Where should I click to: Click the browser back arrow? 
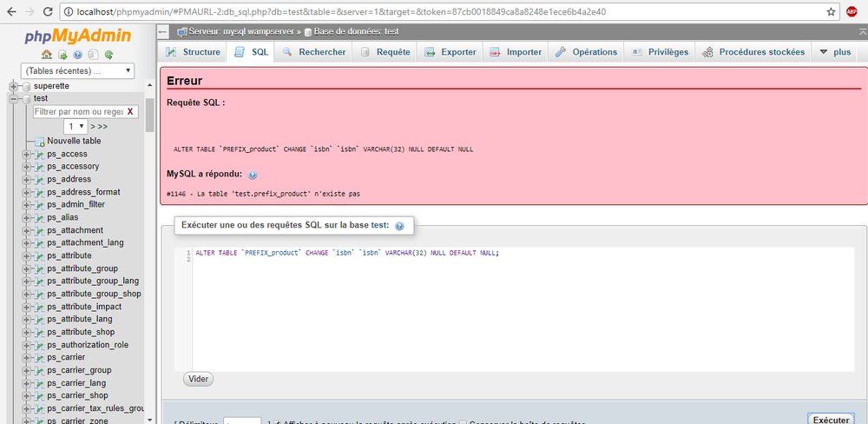11,11
